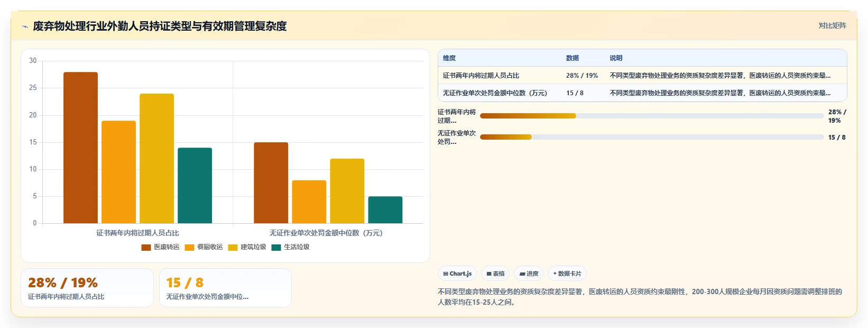Select table row 无证作业单次处罚金额中位数（万元）
Screen dimensions: 868x328
click(x=642, y=93)
